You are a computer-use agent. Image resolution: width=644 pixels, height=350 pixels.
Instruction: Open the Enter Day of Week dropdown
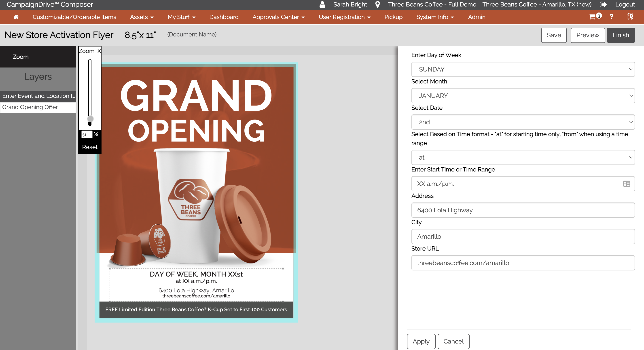pyautogui.click(x=523, y=69)
